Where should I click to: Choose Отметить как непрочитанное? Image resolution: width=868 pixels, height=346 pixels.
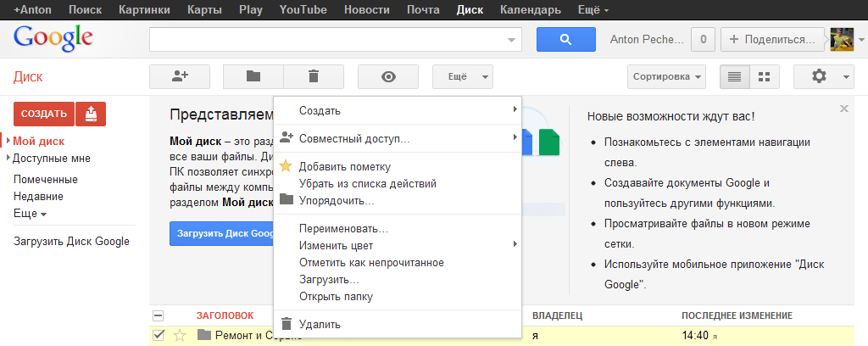[x=398, y=262]
